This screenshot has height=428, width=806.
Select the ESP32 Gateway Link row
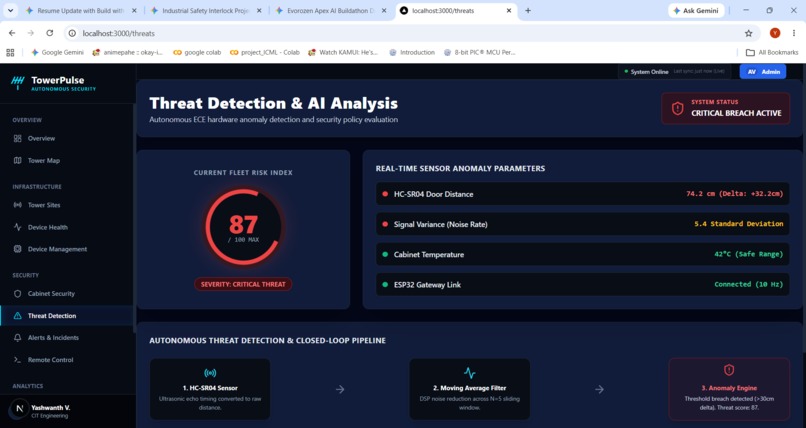[582, 285]
